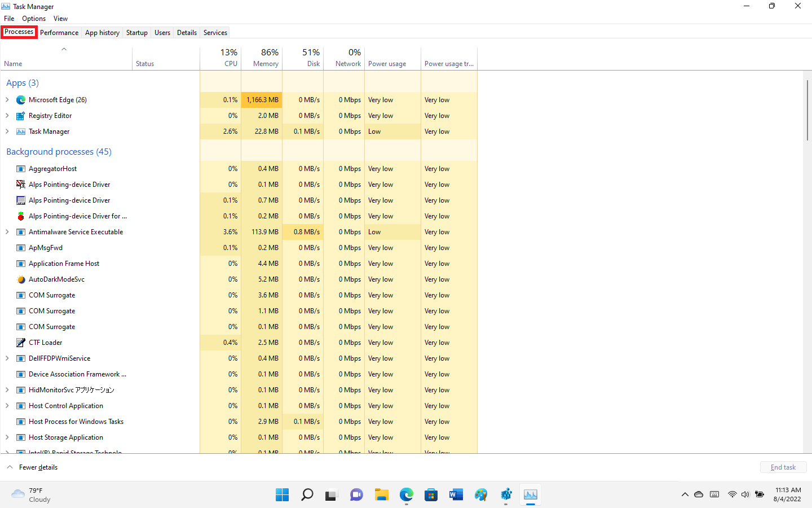The width and height of the screenshot is (812, 508).
Task: Sort by the Status column header
Action: 166,58
